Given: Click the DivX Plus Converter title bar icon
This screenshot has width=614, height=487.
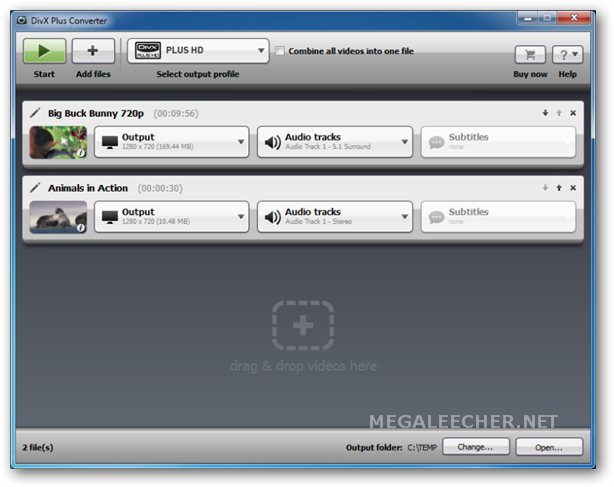Looking at the screenshot, I should [x=22, y=20].
